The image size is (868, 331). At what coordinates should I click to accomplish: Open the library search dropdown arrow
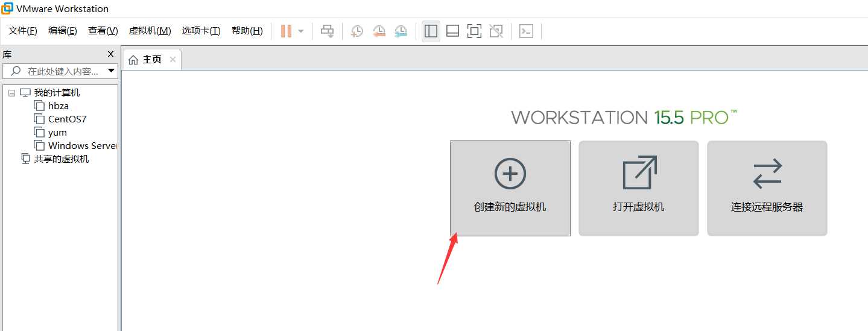pos(111,71)
